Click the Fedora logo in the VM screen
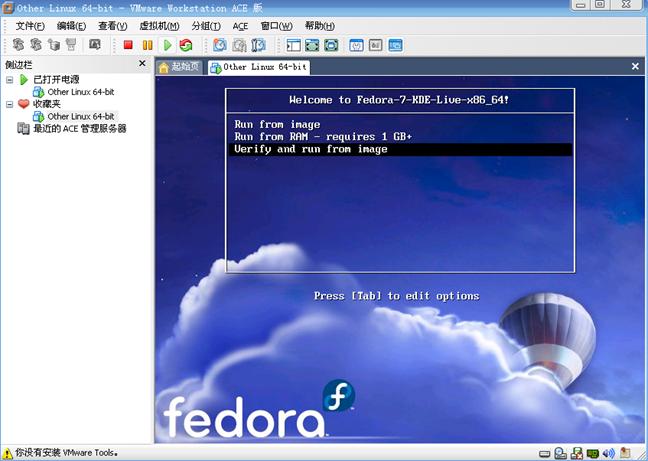Image resolution: width=648 pixels, height=461 pixels. point(259,410)
